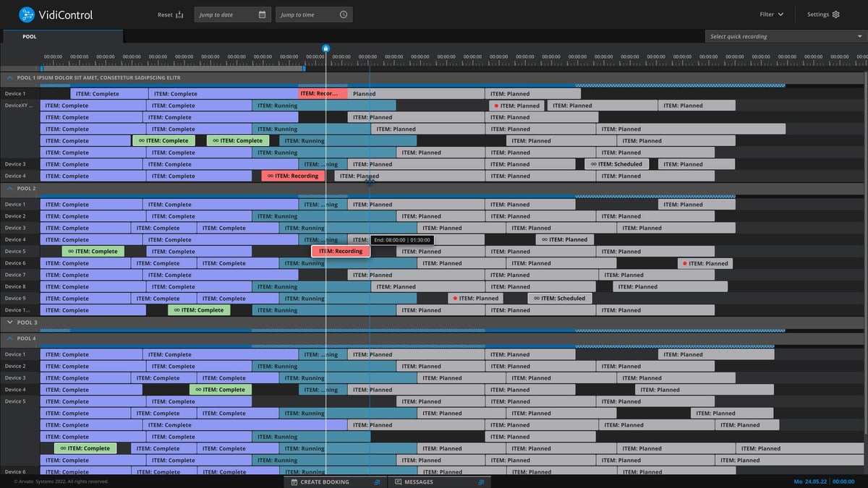
Task: Expand the collapsed Pool 3 section
Action: coord(10,322)
